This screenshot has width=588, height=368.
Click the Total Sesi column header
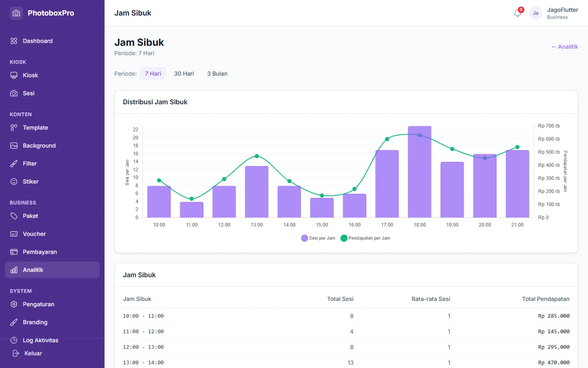point(340,299)
